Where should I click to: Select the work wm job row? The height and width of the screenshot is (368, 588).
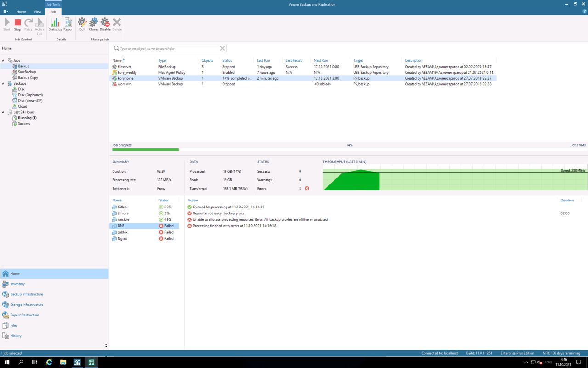[304, 84]
